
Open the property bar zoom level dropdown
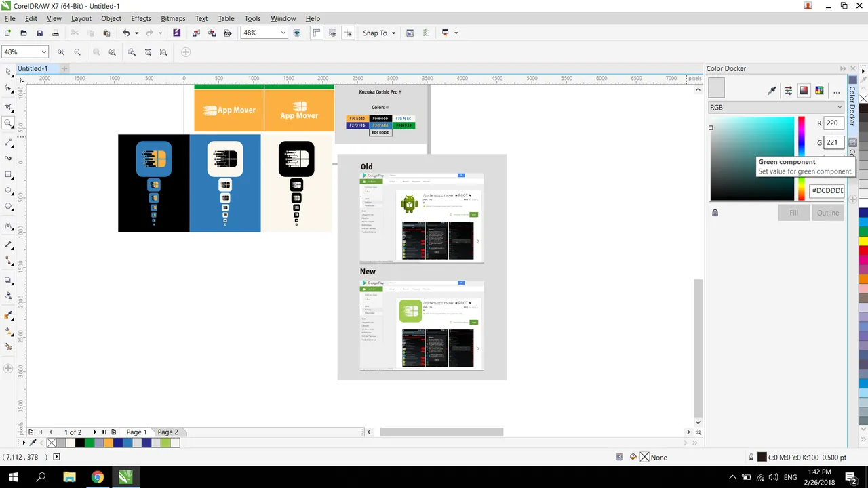tap(44, 52)
